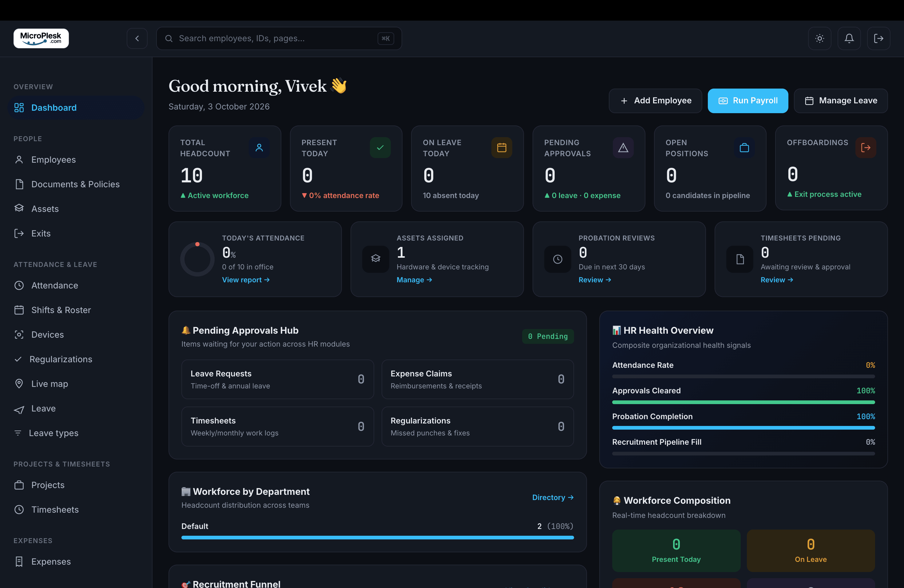This screenshot has height=588, width=904.
Task: Open the Directory link
Action: pyautogui.click(x=553, y=498)
